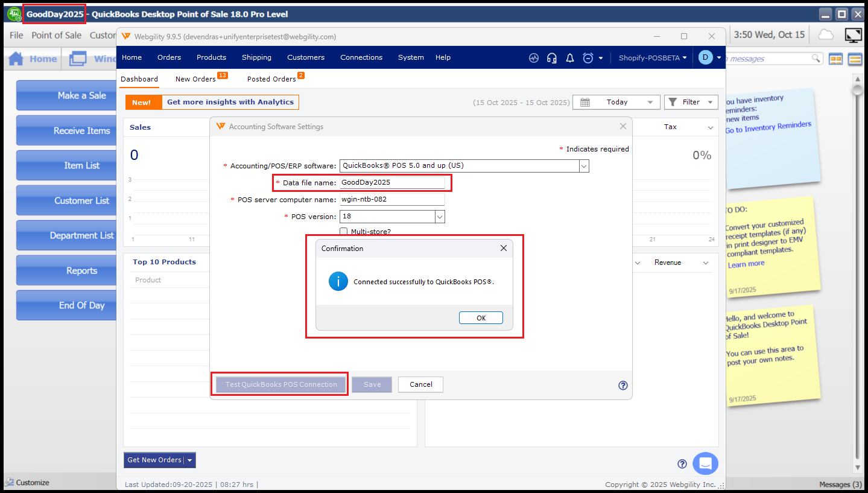Click the cloud icon in QuickBooks toolbar
868x493 pixels.
tap(825, 34)
